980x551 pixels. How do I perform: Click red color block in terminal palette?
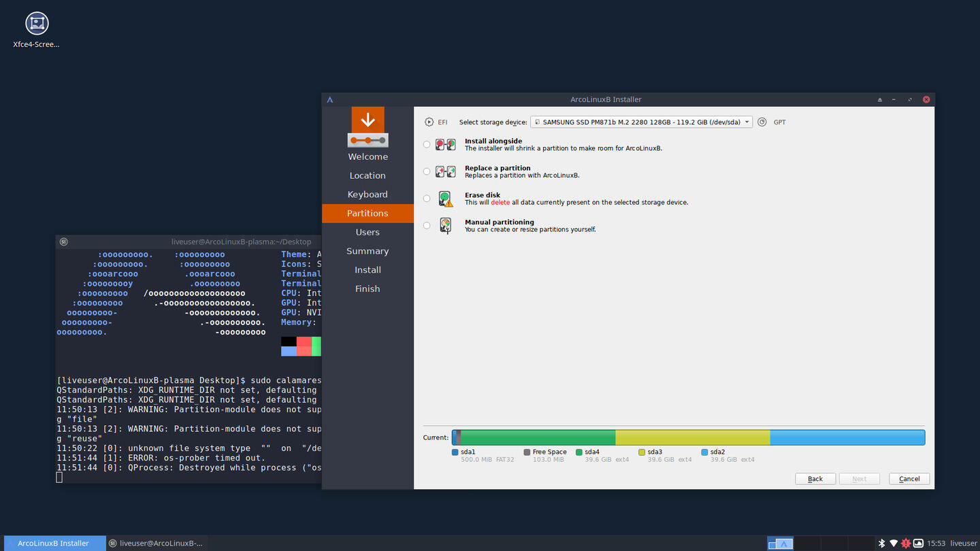tap(304, 341)
